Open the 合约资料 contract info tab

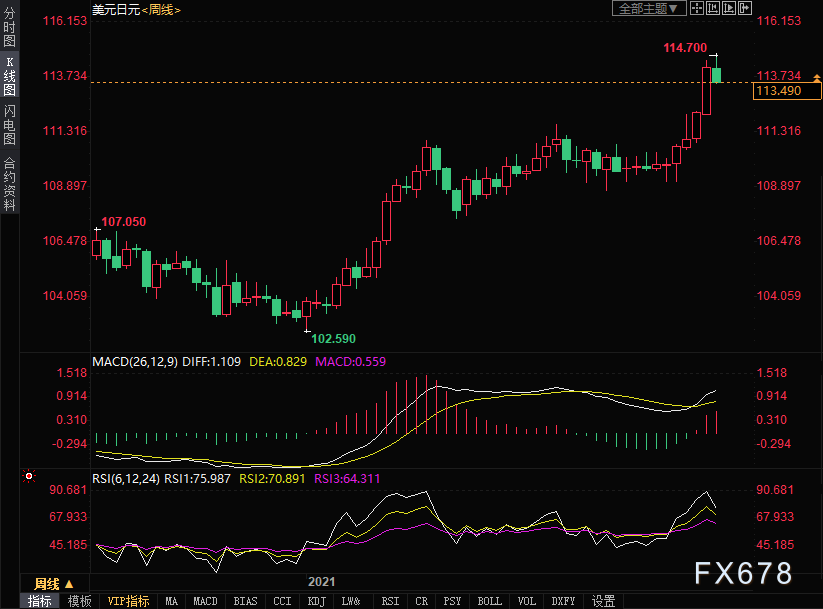tap(9, 183)
